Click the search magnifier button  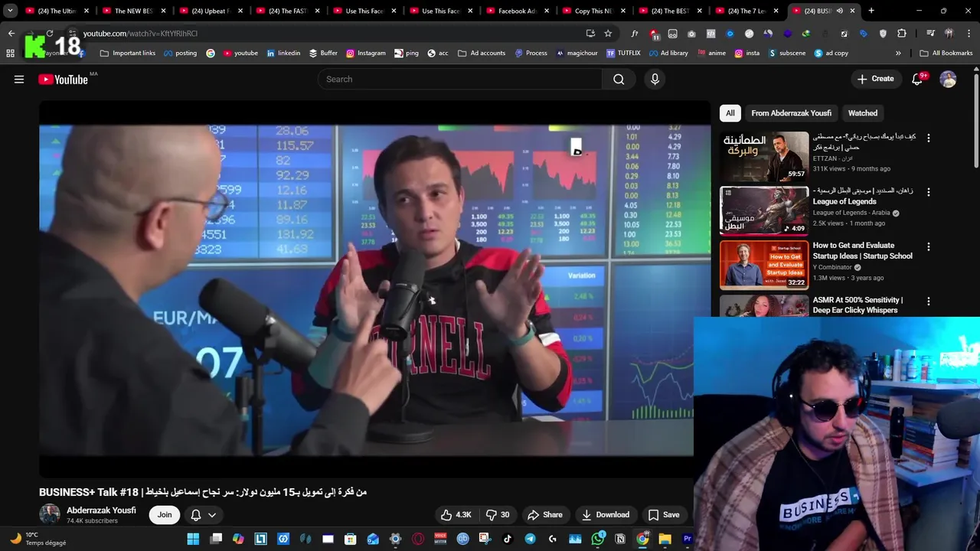(619, 80)
